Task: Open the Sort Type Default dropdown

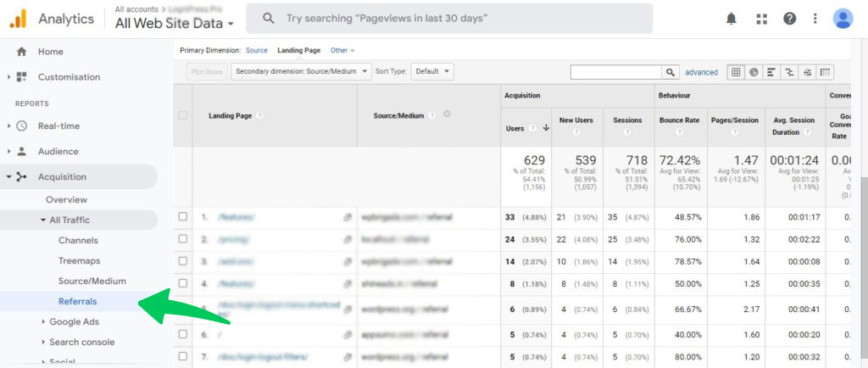Action: point(432,72)
